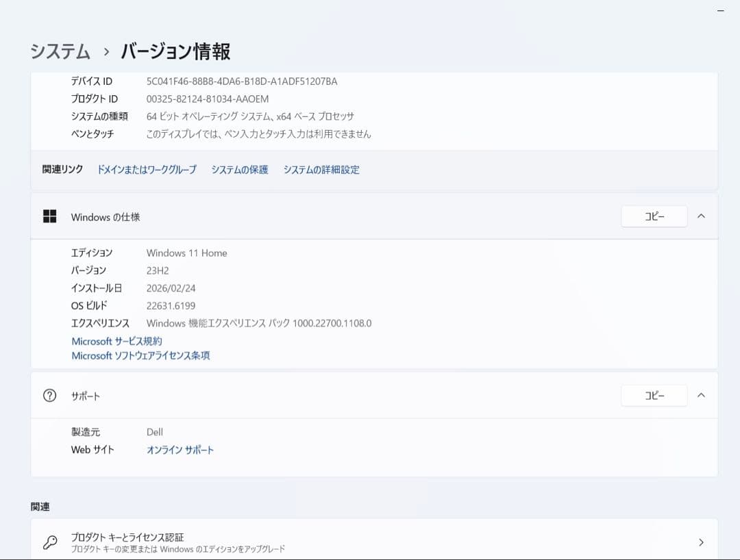Screen dimensions: 740x560
Task: Open the product key page via right chevron
Action: (700, 542)
